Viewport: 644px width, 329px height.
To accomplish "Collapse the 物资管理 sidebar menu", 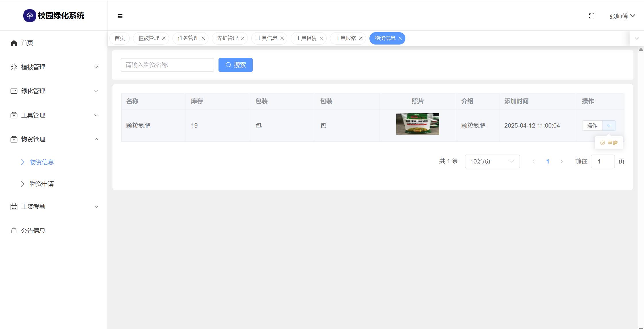I will tap(54, 139).
